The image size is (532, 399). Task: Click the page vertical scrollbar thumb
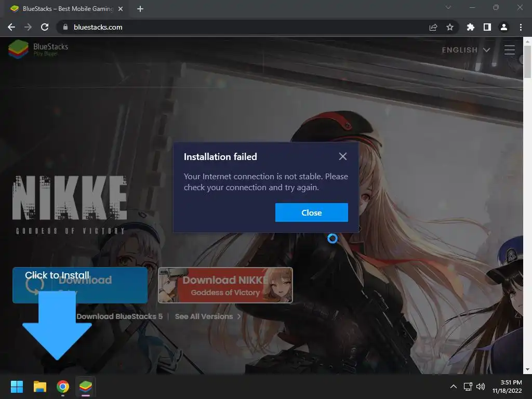[x=527, y=62]
